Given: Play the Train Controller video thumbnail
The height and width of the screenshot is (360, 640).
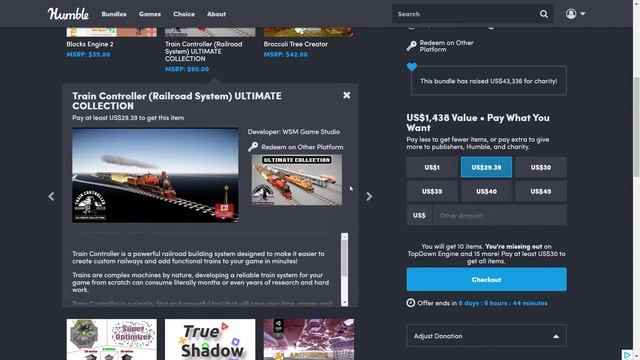Looking at the screenshot, I should click(x=155, y=175).
